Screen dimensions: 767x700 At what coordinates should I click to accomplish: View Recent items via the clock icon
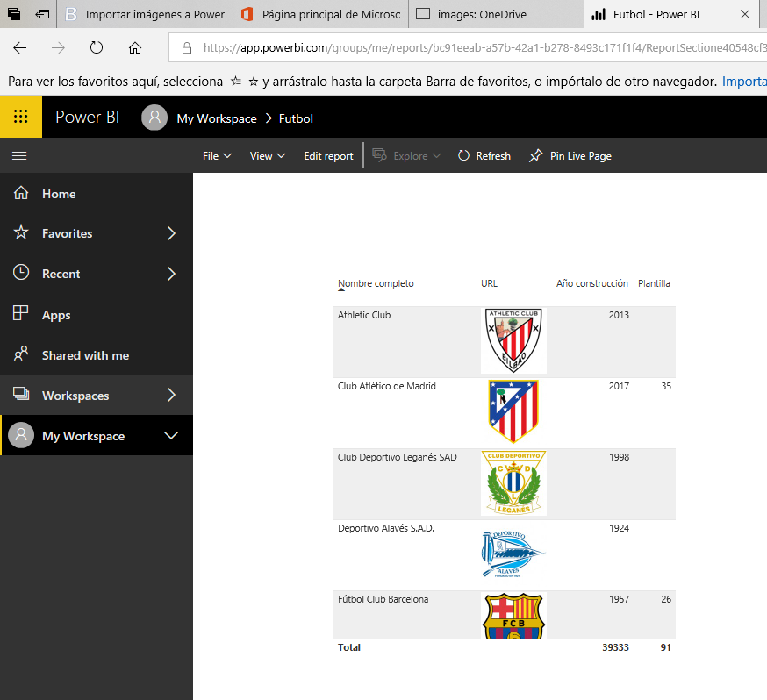[x=23, y=273]
